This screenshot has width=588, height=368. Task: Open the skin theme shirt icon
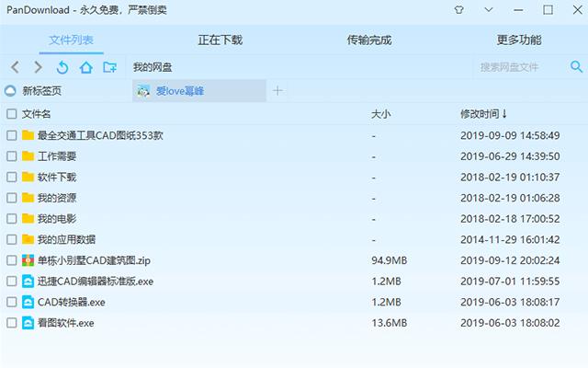click(458, 10)
